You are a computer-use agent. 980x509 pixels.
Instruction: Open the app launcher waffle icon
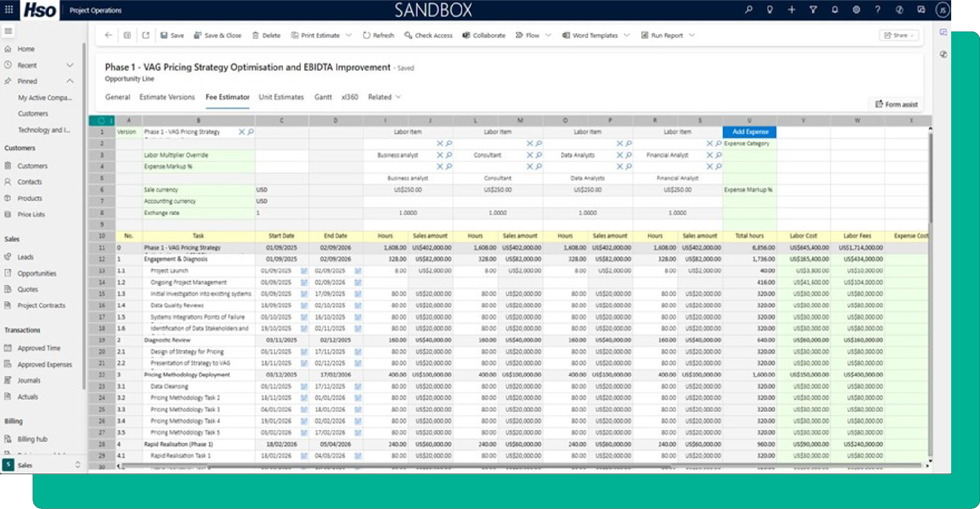(9, 9)
